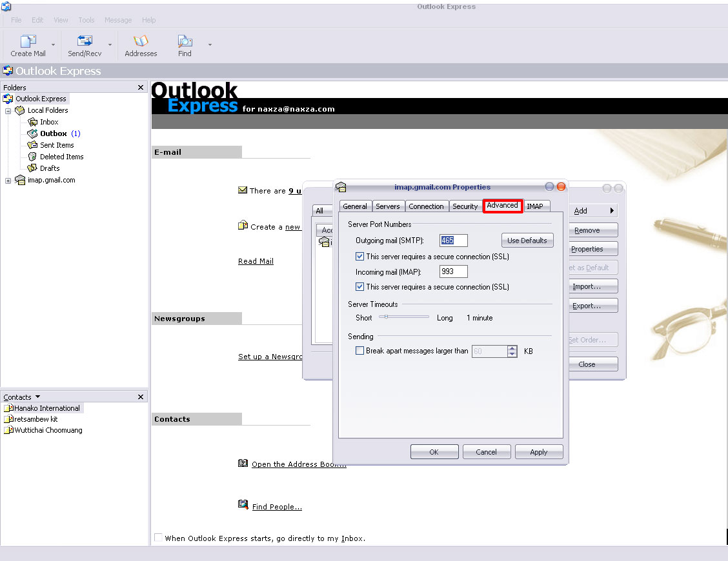Click Import in Internet Accounts window
Image resolution: width=728 pixels, height=561 pixels.
tap(594, 286)
